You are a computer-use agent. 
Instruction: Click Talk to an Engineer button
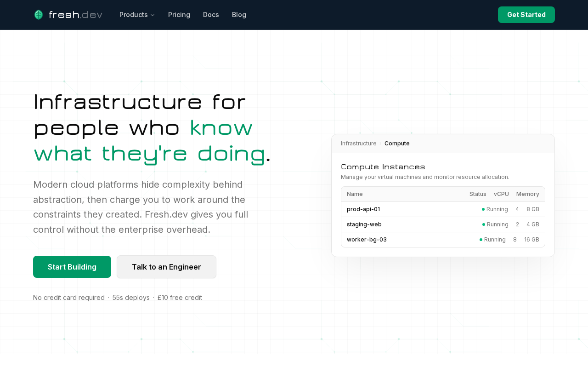[166, 267]
